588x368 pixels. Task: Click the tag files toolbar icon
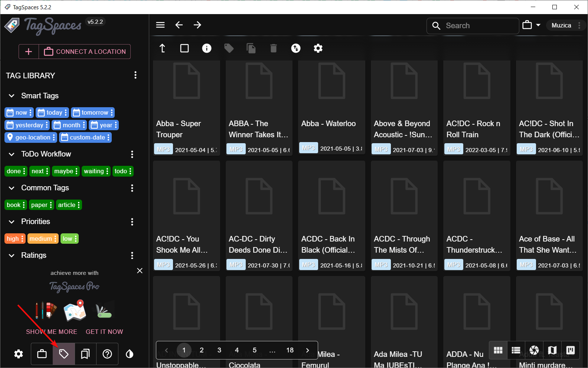229,48
